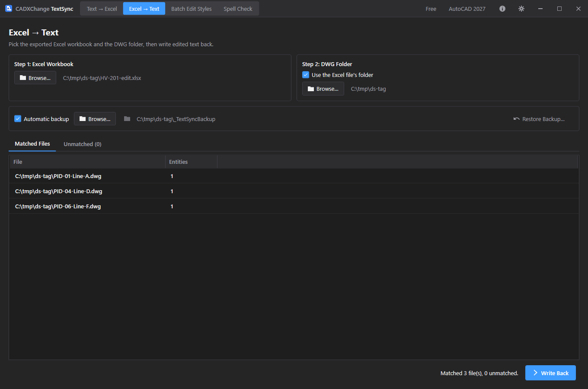Go to the Spell Check tab
Screen dimensions: 588x389
coord(238,9)
